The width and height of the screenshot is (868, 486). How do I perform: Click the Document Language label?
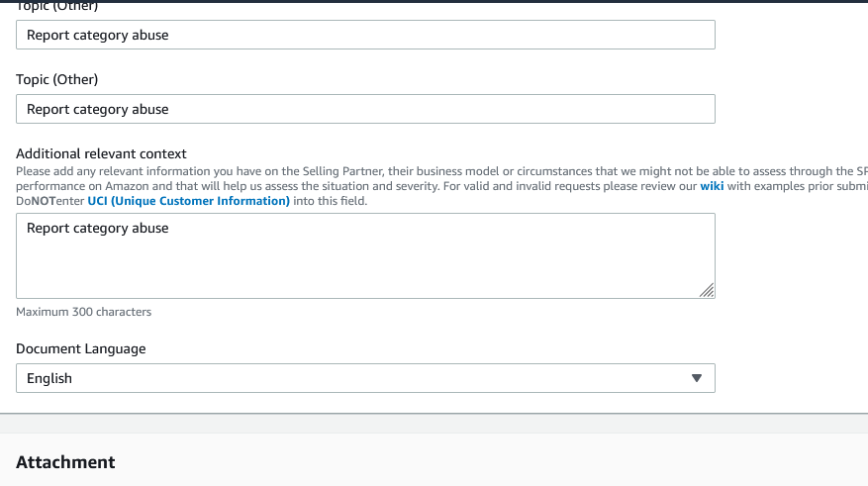point(81,348)
